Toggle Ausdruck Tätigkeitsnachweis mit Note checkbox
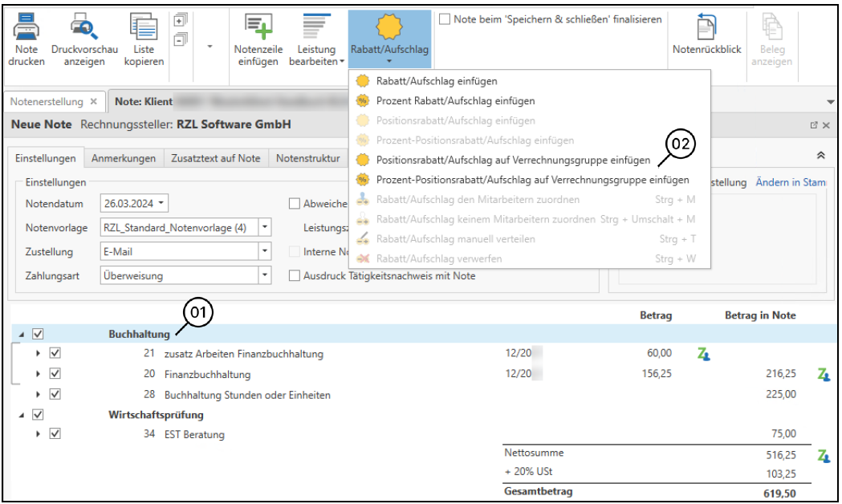The image size is (842, 504). coord(295,276)
